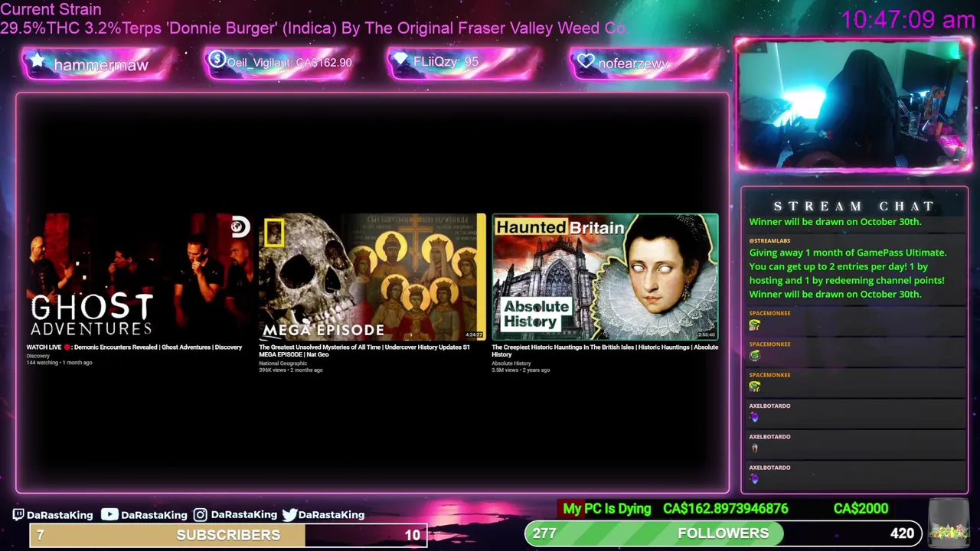Click the Twitch icon in the social bar
The width and height of the screenshot is (980, 551).
click(x=18, y=514)
